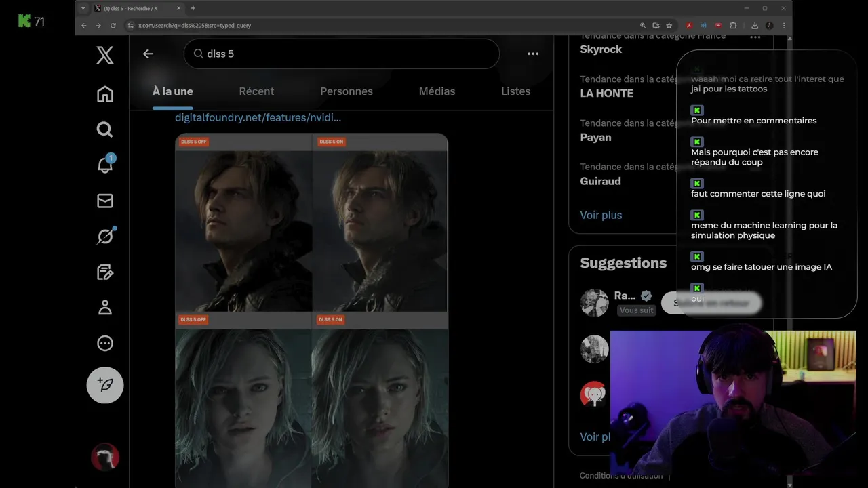Open the red elephant suggested account avatar
The width and height of the screenshot is (868, 488).
point(593,394)
